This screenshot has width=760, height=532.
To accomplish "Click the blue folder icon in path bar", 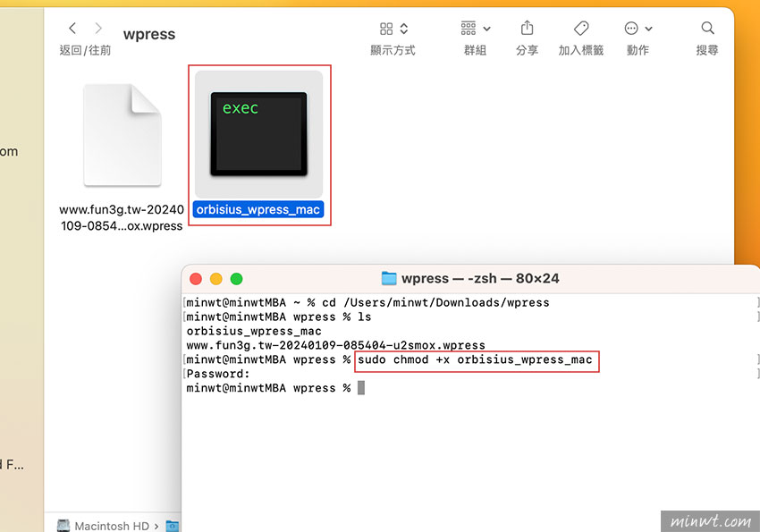I will pos(173,526).
